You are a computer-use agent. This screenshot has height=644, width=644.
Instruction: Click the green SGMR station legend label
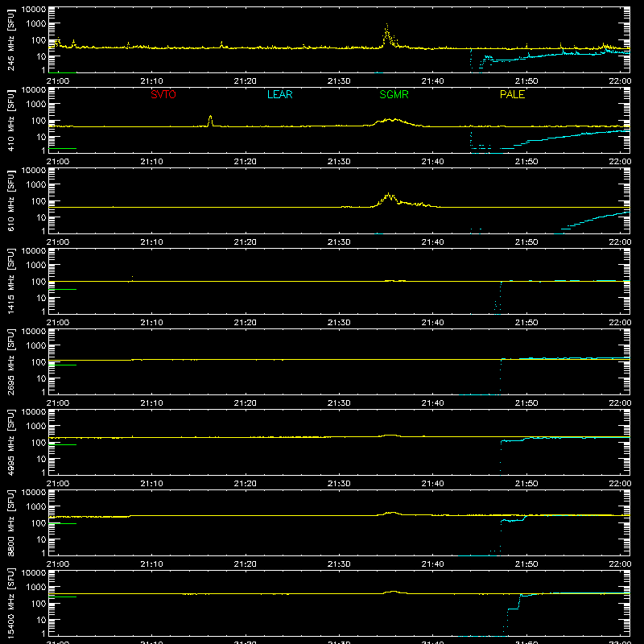394,94
